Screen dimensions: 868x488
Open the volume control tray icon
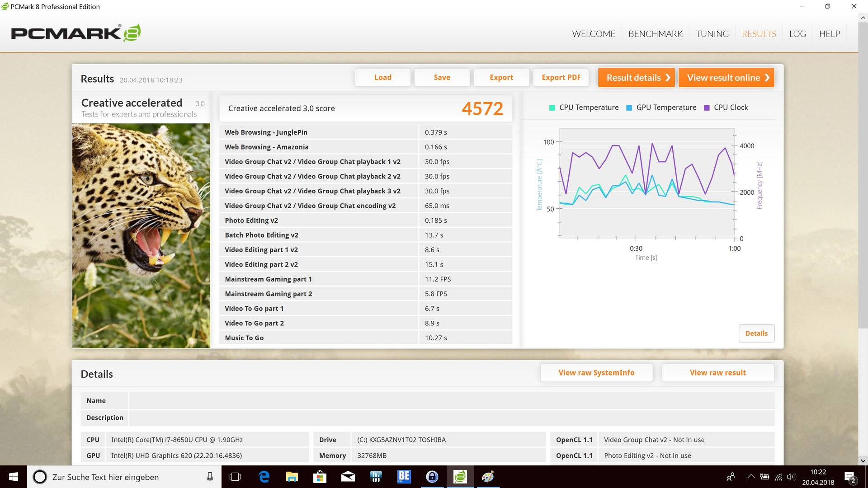pyautogui.click(x=791, y=477)
